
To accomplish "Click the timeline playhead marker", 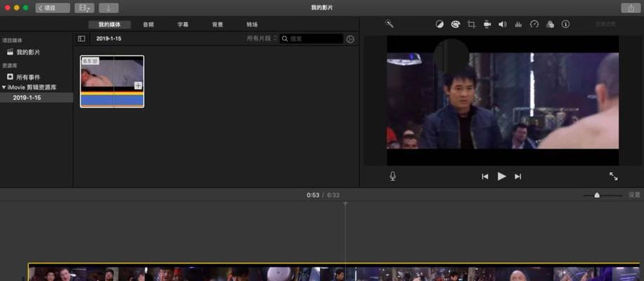I will pos(345,204).
